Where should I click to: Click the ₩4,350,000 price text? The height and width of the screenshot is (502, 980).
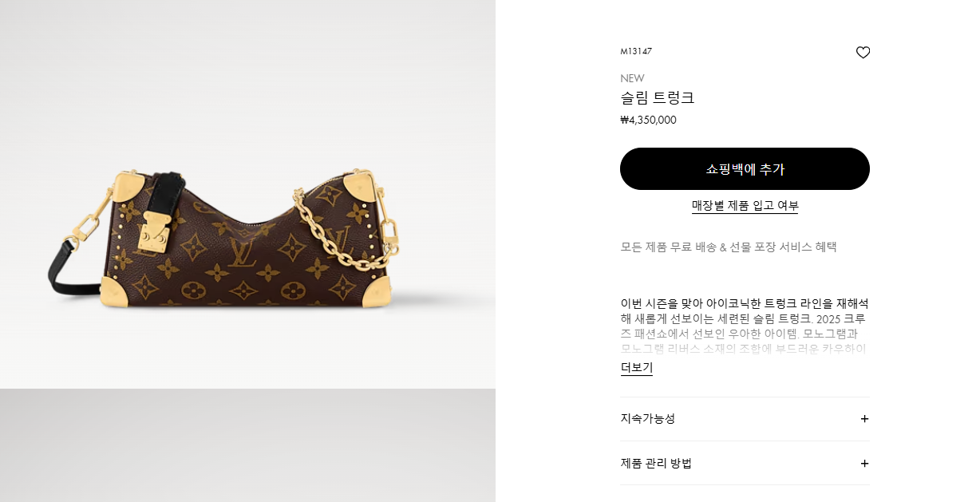click(648, 121)
